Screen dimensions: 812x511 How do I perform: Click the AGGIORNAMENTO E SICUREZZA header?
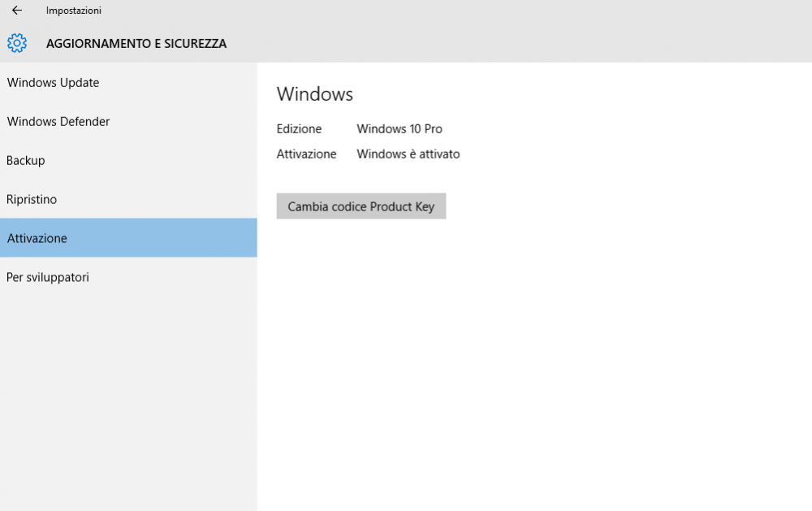(x=136, y=44)
